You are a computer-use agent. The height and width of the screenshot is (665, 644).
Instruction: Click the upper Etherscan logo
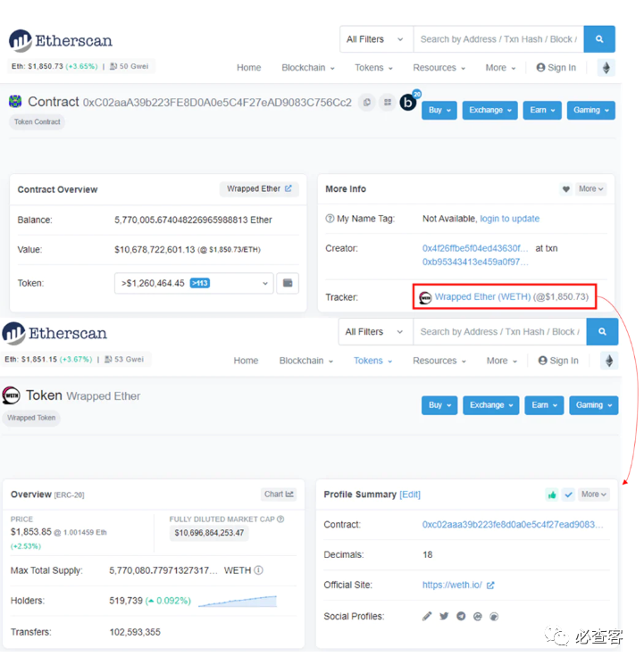61,41
